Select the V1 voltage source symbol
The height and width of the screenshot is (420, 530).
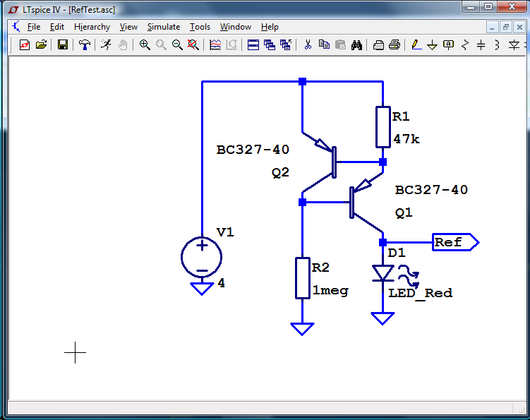[202, 257]
